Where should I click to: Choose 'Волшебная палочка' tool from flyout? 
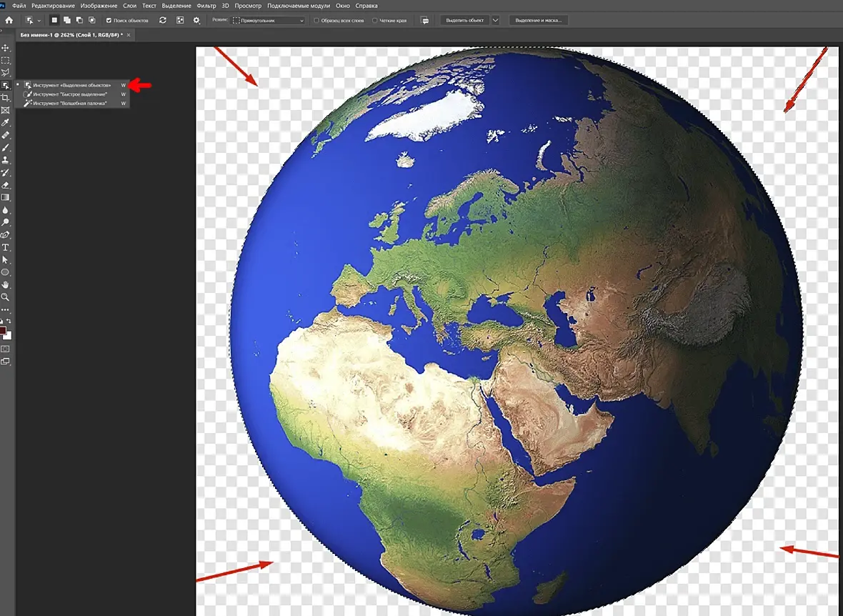[69, 104]
